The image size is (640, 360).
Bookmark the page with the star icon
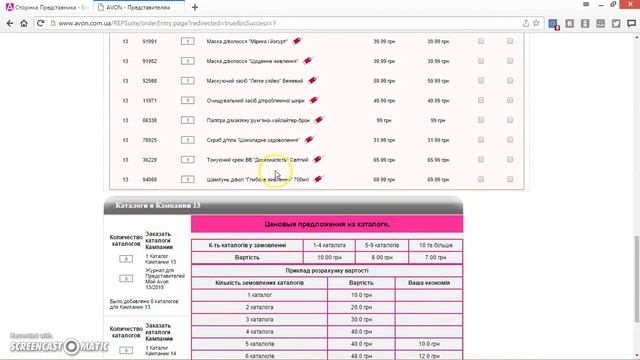[x=536, y=23]
